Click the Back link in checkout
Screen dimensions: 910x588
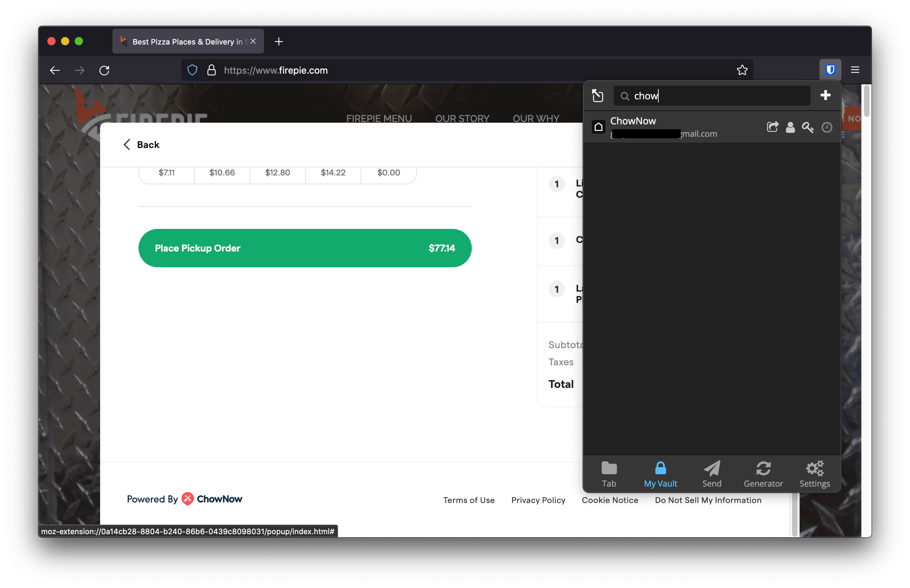[x=141, y=145]
